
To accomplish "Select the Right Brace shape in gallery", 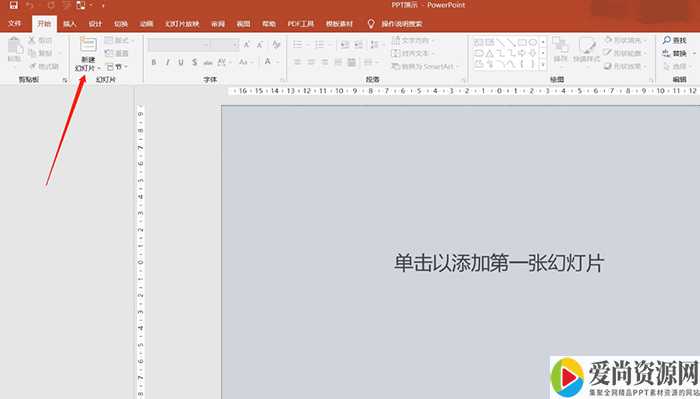I will point(533,64).
